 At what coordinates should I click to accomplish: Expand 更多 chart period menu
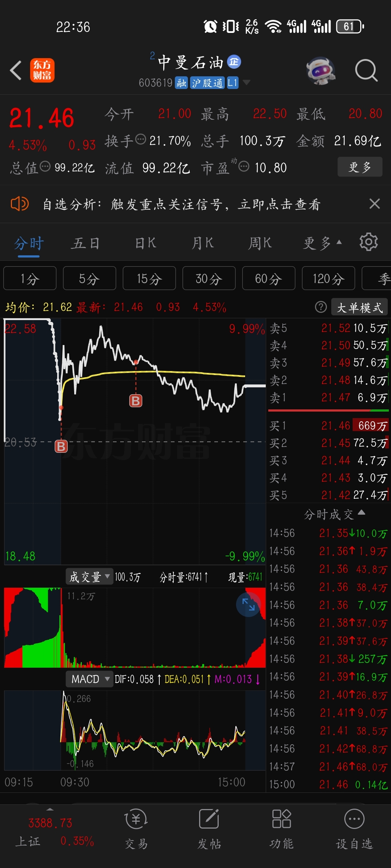[x=322, y=243]
